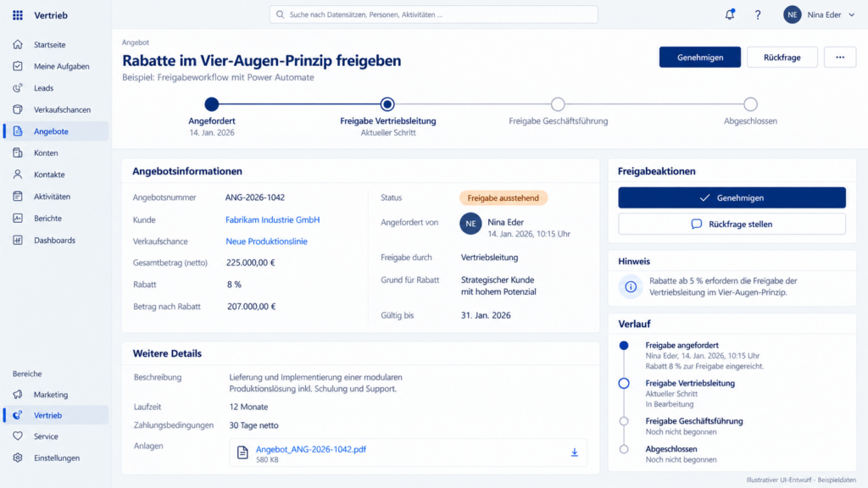
Task: Click the Gültig bis value 31. Jan. 2026
Action: [x=486, y=315]
